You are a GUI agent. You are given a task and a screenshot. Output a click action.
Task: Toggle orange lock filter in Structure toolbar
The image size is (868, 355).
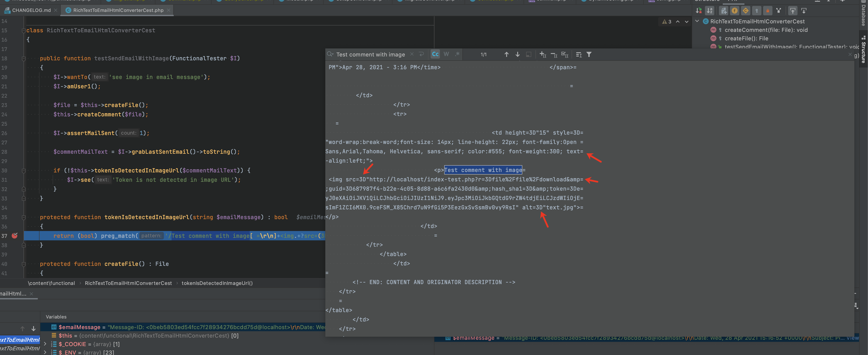point(768,11)
